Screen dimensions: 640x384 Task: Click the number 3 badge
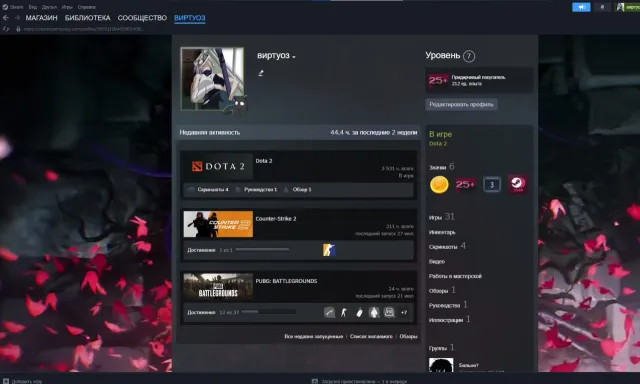(492, 185)
